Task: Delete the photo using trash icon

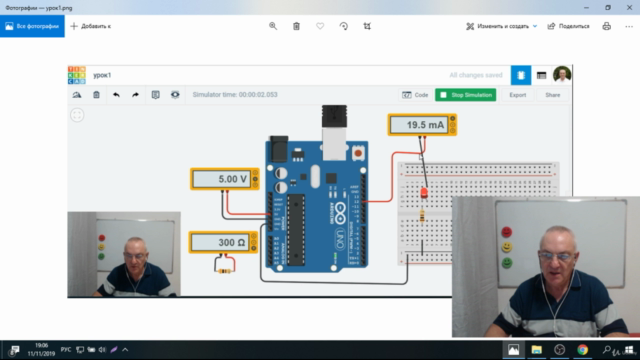Action: click(x=296, y=26)
